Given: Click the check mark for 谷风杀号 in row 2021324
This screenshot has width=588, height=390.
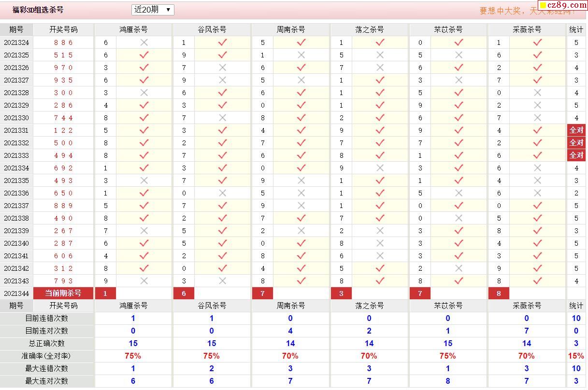Looking at the screenshot, I should (x=222, y=42).
